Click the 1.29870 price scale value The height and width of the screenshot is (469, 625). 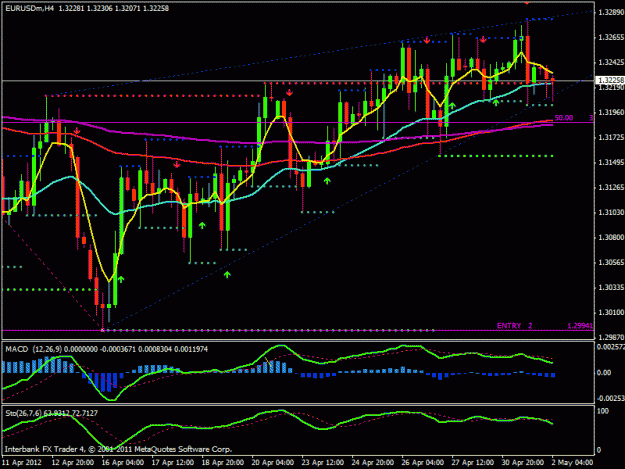611,337
